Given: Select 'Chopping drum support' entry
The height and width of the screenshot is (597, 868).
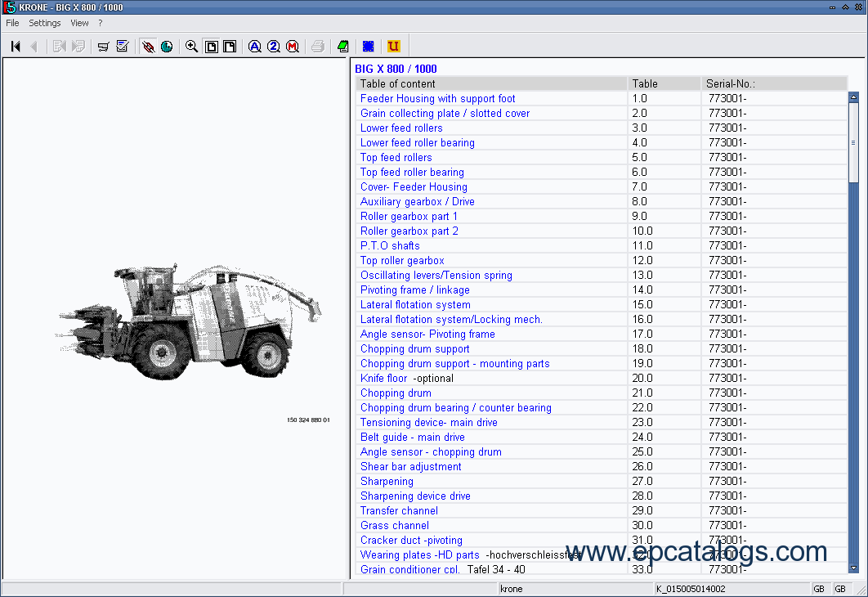Looking at the screenshot, I should click(415, 349).
